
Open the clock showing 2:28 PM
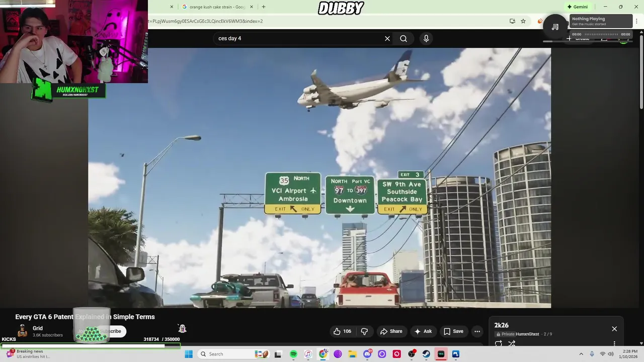(x=629, y=354)
